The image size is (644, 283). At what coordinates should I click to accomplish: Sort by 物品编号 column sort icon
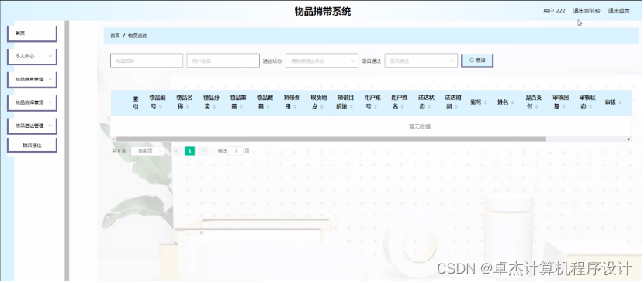(161, 106)
